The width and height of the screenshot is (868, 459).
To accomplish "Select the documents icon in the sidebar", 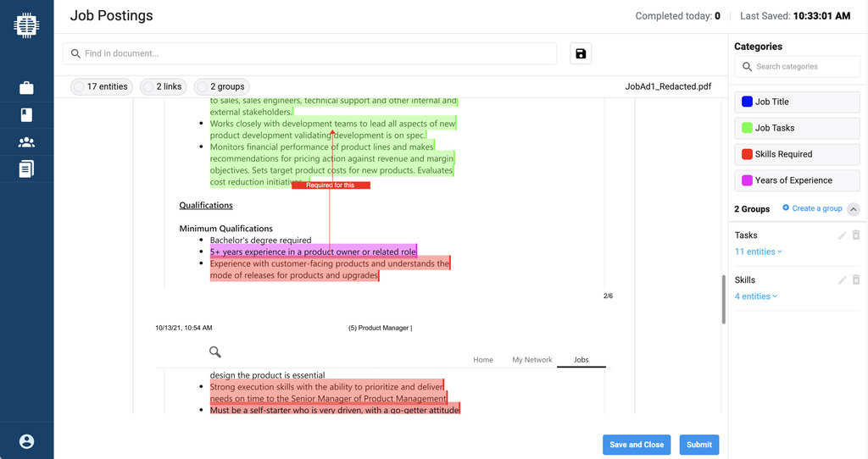I will [x=26, y=169].
